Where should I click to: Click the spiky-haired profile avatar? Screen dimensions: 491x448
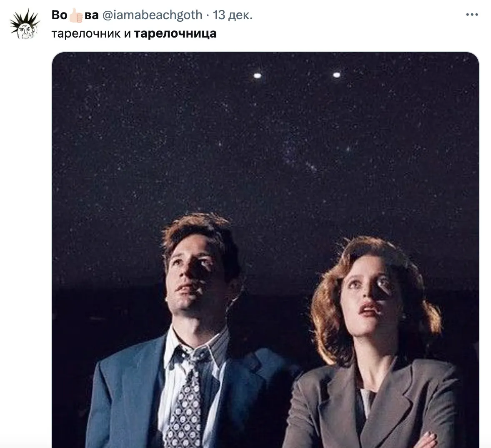(x=25, y=25)
